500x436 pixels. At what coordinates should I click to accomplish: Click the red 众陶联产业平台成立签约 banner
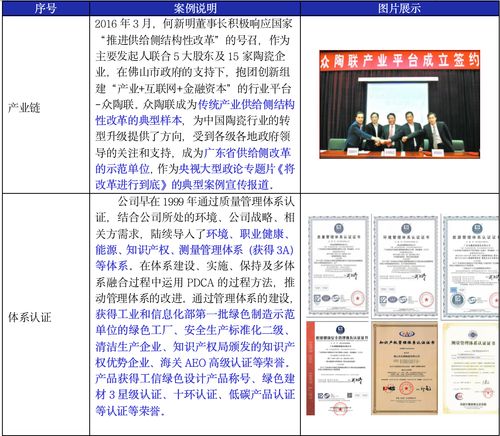[399, 60]
